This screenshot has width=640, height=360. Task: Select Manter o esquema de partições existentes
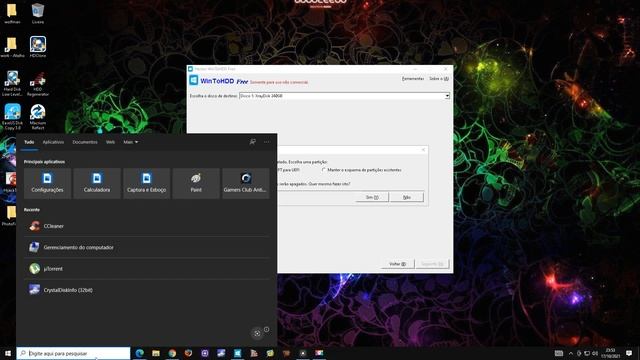click(362, 170)
